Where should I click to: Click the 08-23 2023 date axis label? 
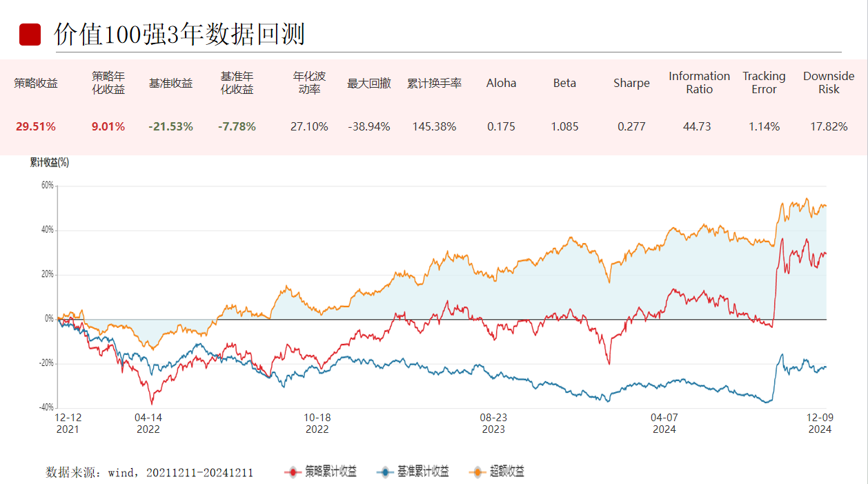tap(493, 423)
